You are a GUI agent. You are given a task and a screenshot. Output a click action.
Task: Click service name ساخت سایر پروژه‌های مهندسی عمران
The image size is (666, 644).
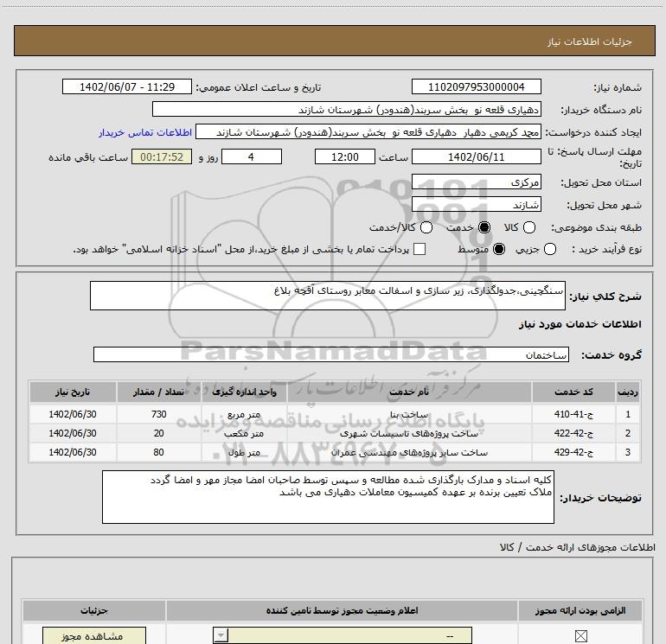(x=409, y=453)
